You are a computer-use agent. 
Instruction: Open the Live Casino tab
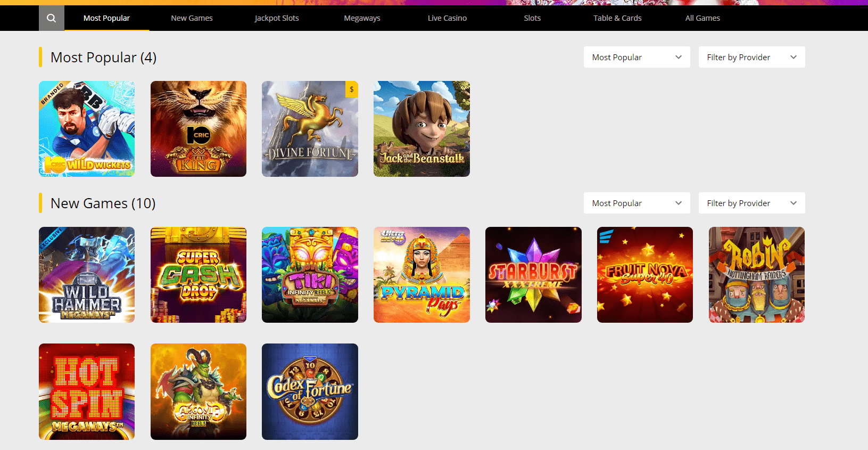coord(447,18)
